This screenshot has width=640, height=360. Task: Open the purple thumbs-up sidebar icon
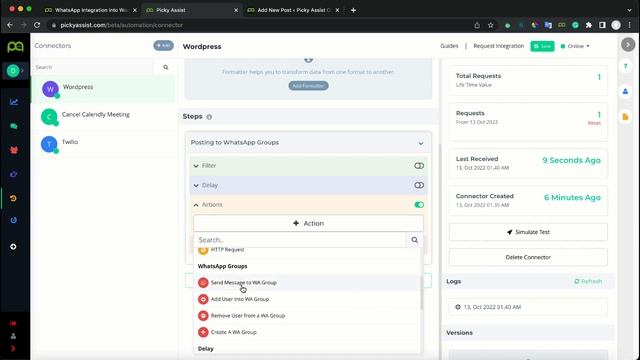[14, 174]
